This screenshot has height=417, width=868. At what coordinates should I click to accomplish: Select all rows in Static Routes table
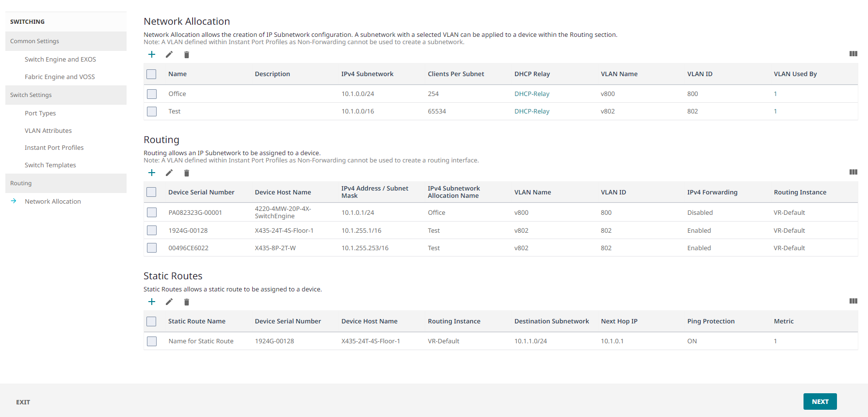pyautogui.click(x=152, y=321)
